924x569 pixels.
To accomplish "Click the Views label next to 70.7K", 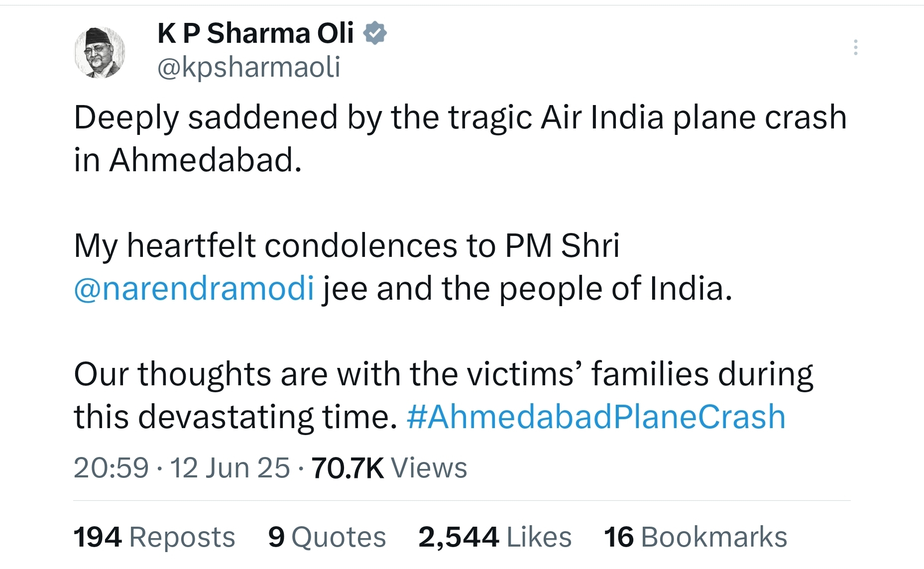I will [x=429, y=467].
